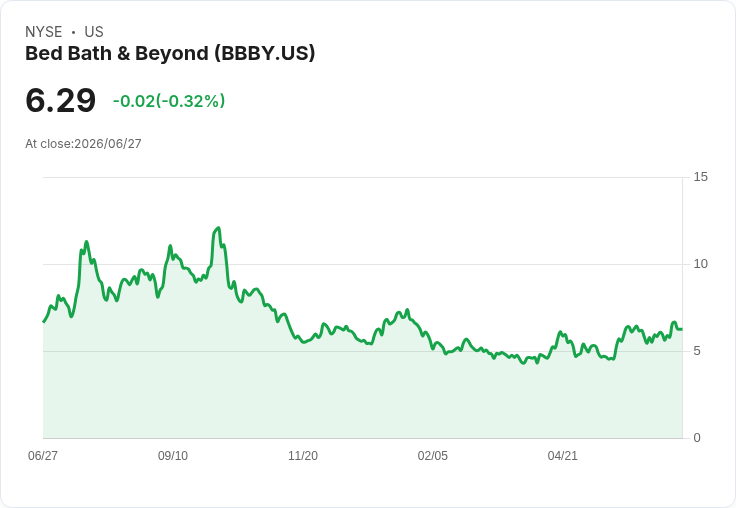The height and width of the screenshot is (508, 736).
Task: Click the rightmost end of the price line
Action: tap(682, 329)
